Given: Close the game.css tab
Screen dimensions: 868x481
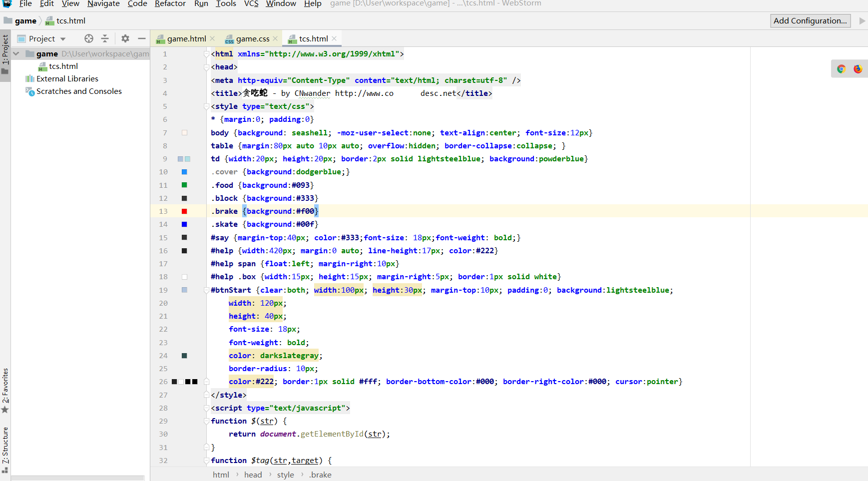Looking at the screenshot, I should pos(275,38).
